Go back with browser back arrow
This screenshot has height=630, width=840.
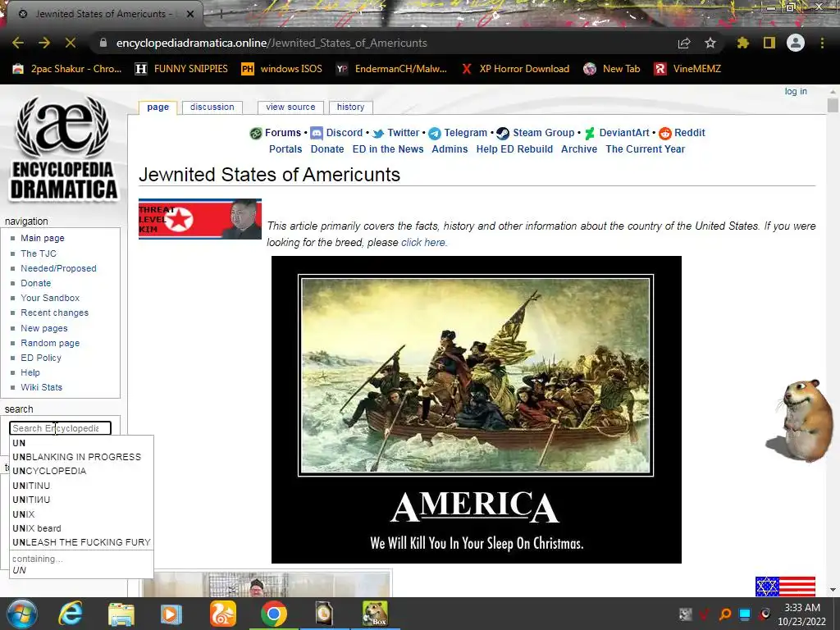point(18,43)
